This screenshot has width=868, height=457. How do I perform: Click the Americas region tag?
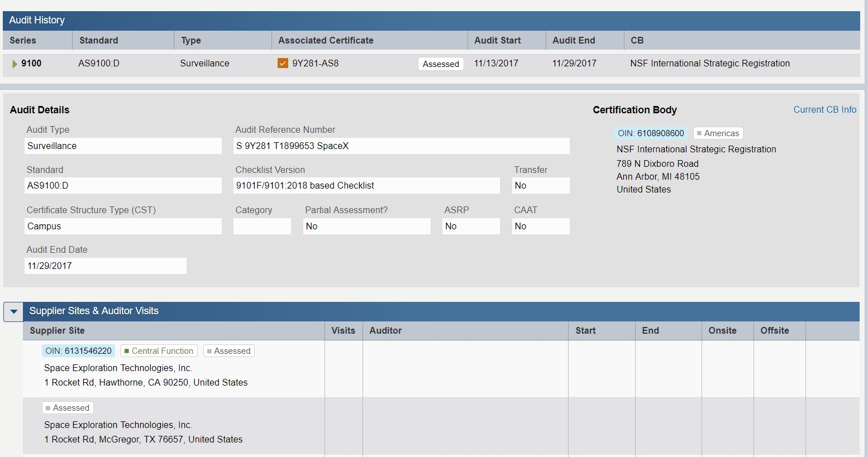(x=718, y=133)
